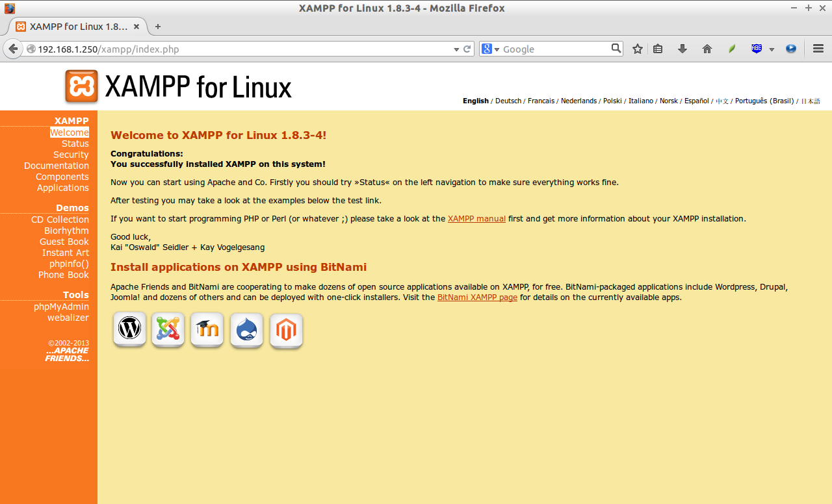Switch language to Italiano

click(641, 101)
